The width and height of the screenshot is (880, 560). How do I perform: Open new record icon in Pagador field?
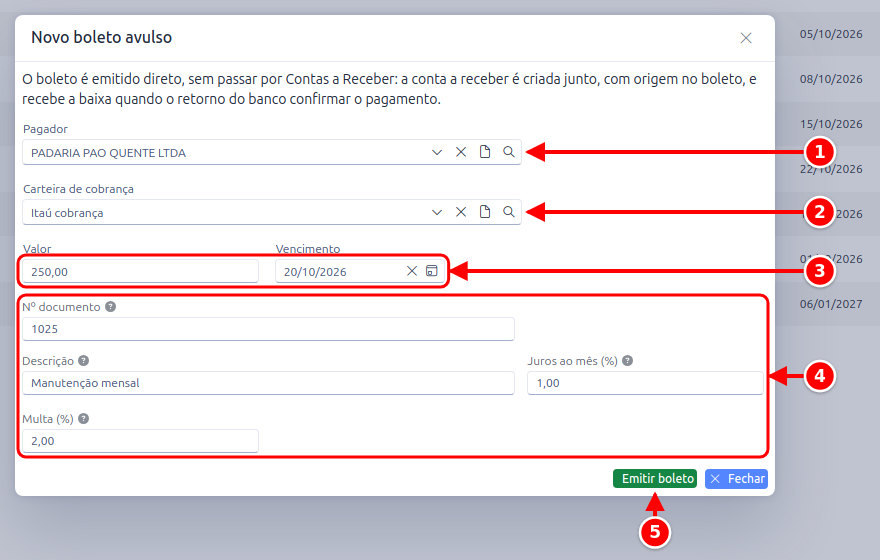485,152
